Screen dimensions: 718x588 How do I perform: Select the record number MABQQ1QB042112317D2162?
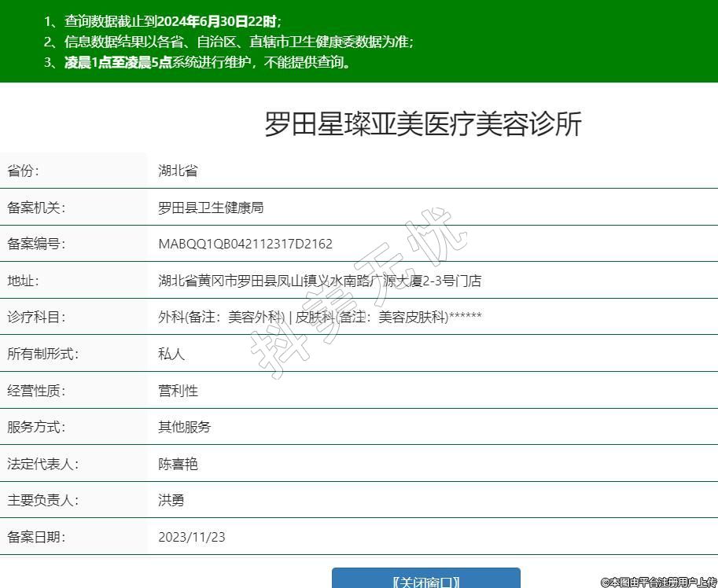pyautogui.click(x=245, y=244)
